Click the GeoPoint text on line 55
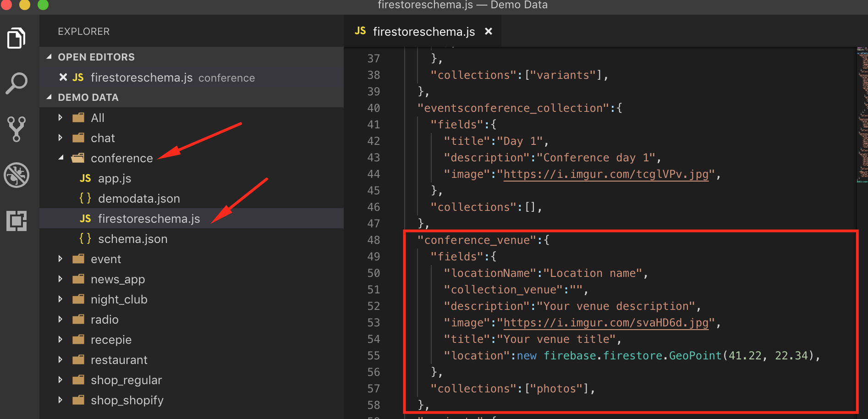 coord(695,355)
